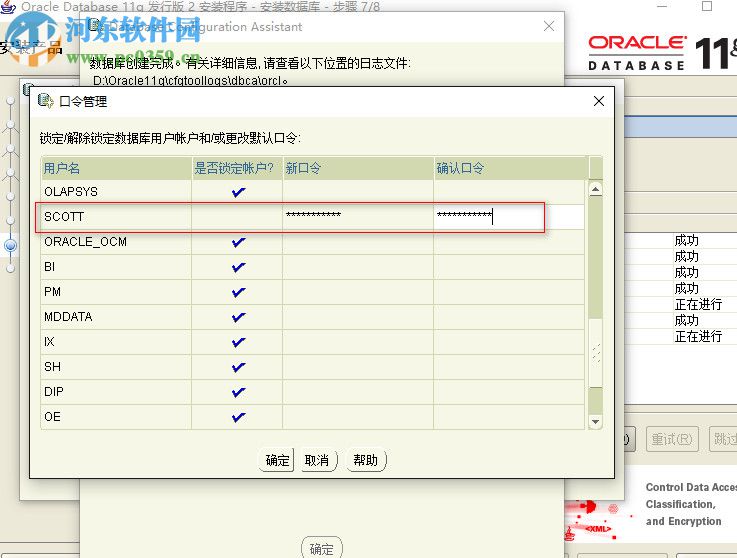Image resolution: width=737 pixels, height=558 pixels.
Task: Click the 是否锁定帐户? column header
Action: pos(237,168)
